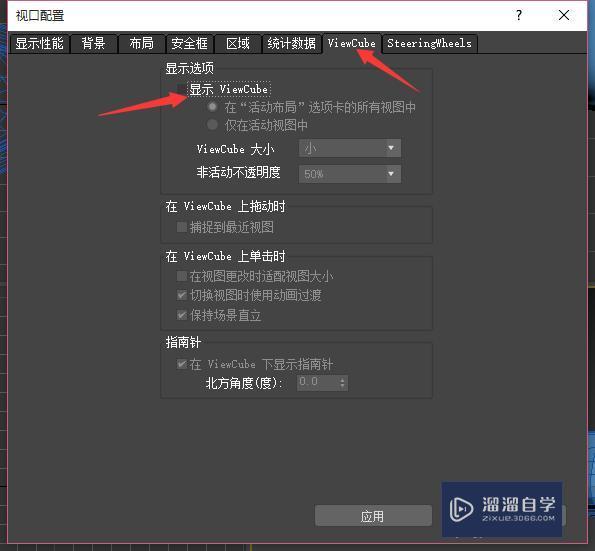Open the ViewCube 大小 dropdown
The width and height of the screenshot is (595, 551).
pyautogui.click(x=349, y=148)
